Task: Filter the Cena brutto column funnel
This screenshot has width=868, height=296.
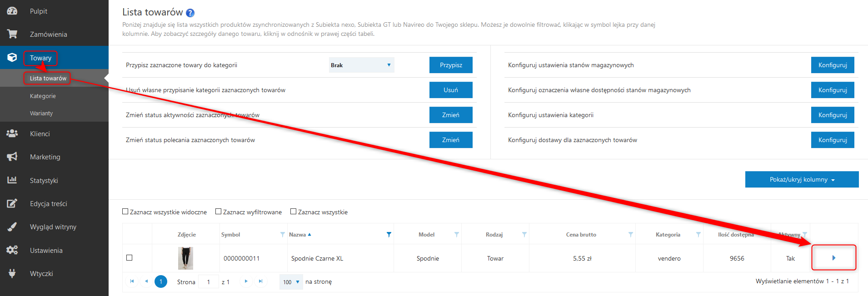Action: click(631, 235)
